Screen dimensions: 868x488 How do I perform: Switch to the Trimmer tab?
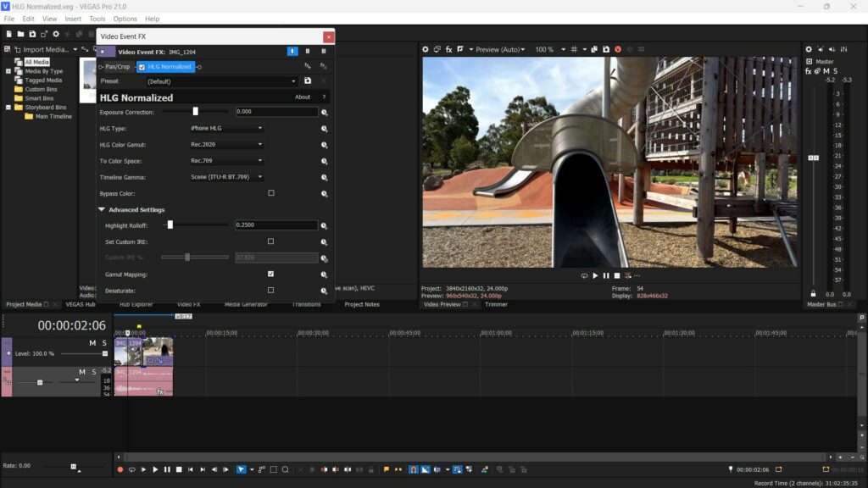(x=496, y=304)
